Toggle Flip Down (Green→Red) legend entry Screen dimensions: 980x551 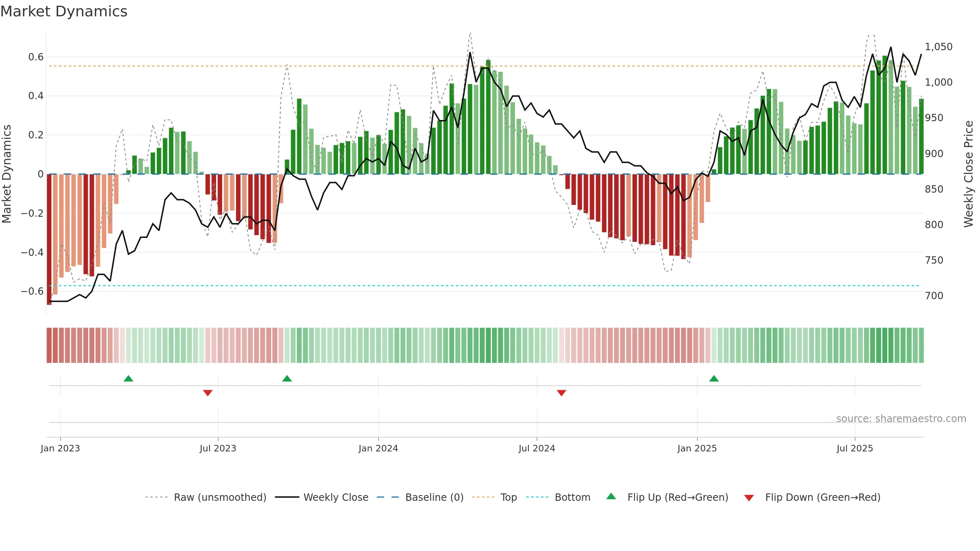pos(812,497)
